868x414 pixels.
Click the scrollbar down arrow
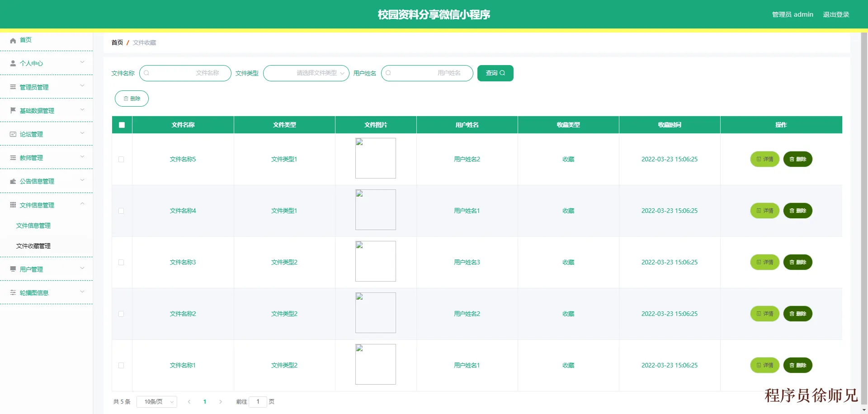coord(864,410)
